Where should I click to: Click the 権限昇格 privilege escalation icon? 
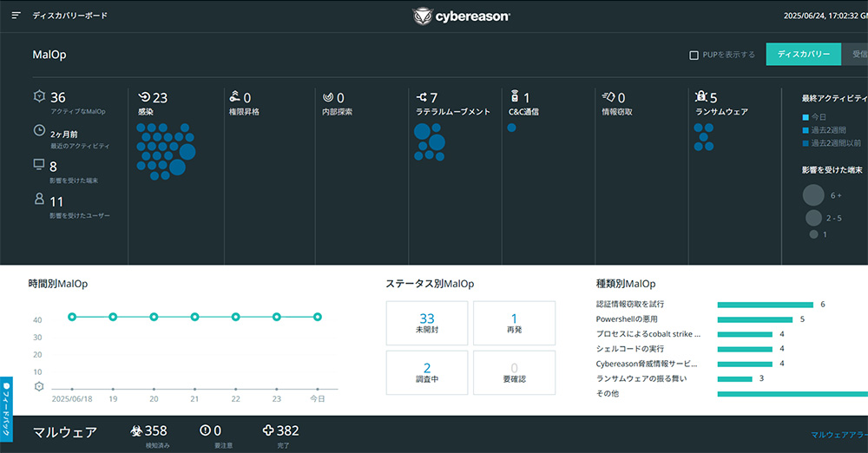pyautogui.click(x=235, y=96)
